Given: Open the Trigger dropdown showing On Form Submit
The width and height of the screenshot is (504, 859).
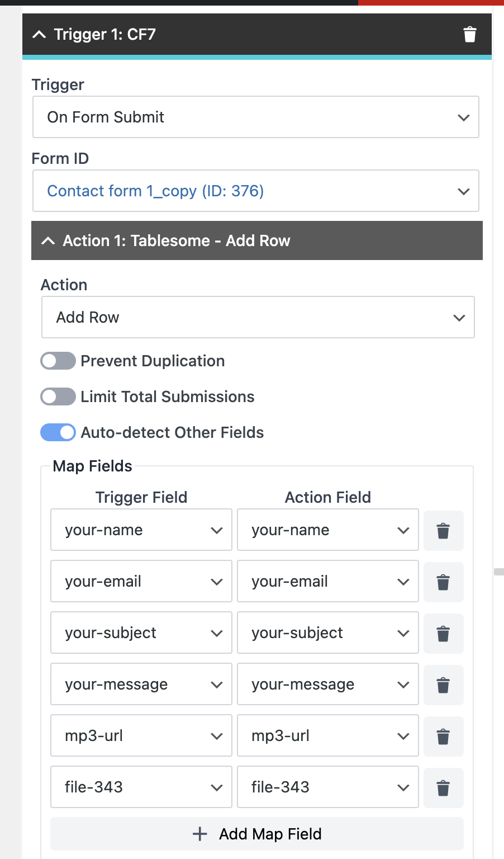Looking at the screenshot, I should (x=255, y=117).
